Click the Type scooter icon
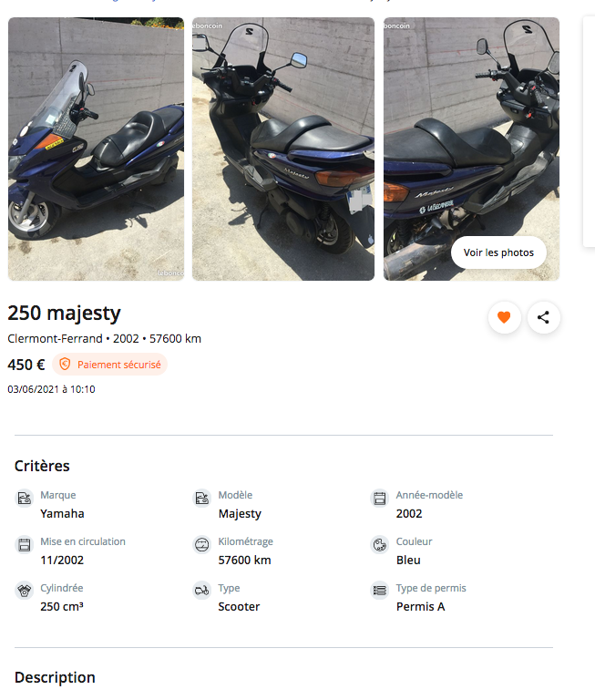Viewport: 595px width, 700px height. (x=202, y=591)
